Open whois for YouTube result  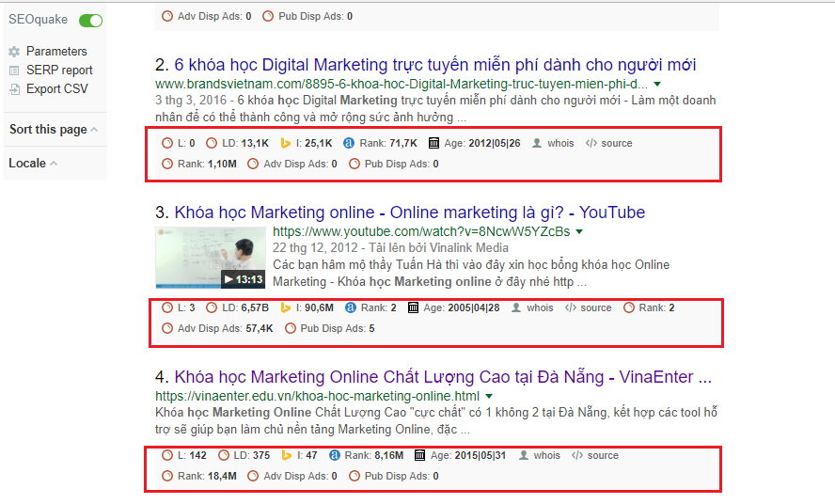click(532, 307)
